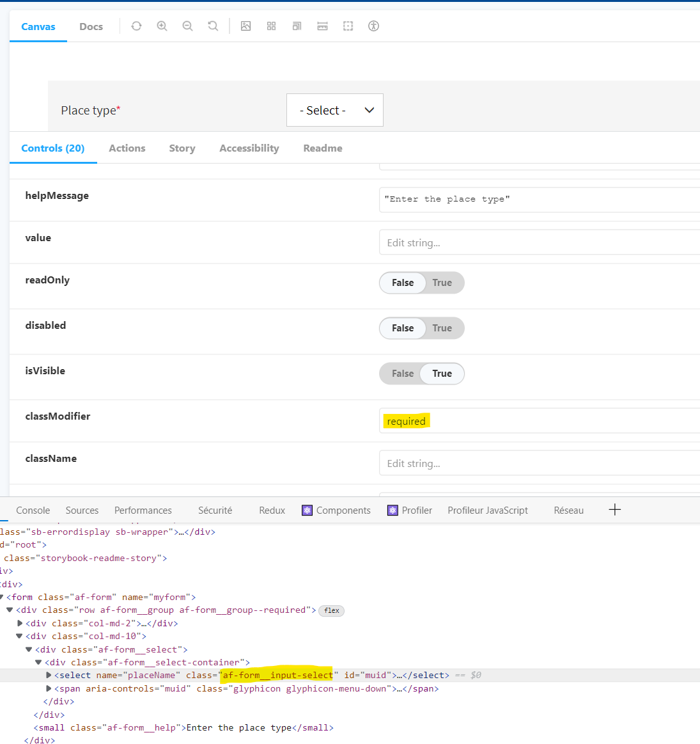Zoom out of the canvas
The height and width of the screenshot is (744, 700).
point(187,26)
